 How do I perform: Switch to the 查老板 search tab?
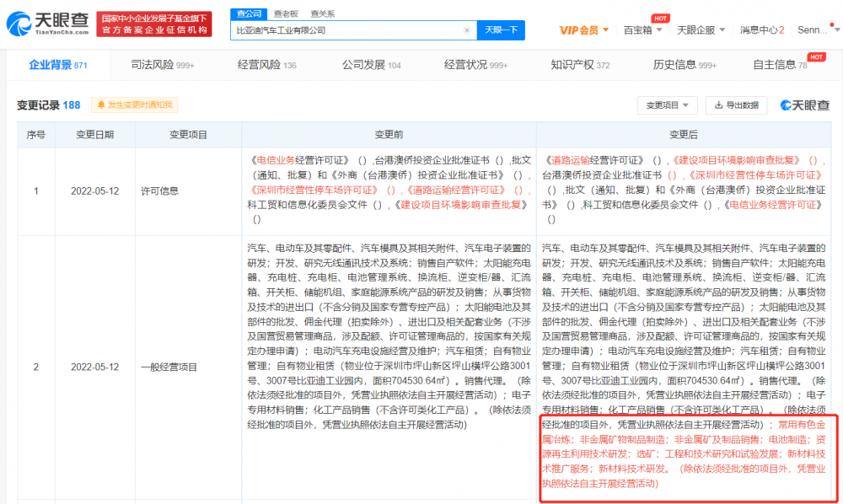click(x=285, y=13)
